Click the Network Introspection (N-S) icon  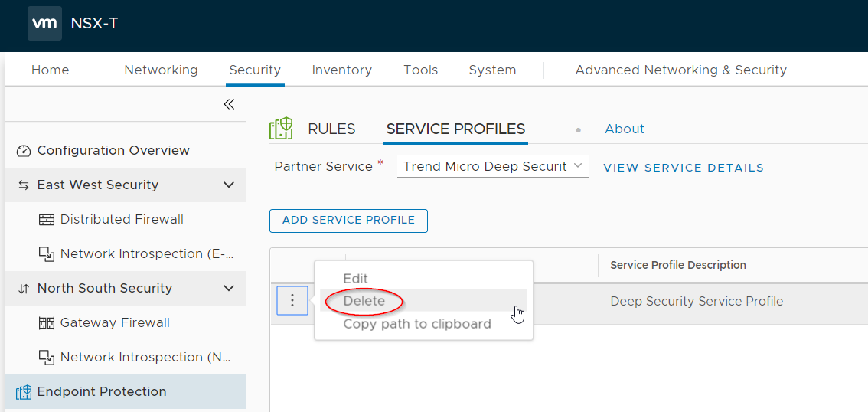pyautogui.click(x=47, y=358)
